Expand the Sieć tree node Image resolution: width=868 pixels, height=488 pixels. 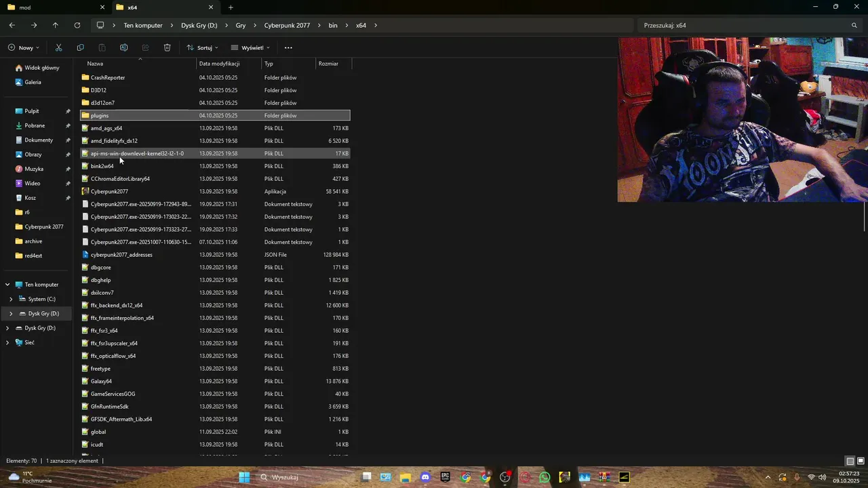pyautogui.click(x=7, y=342)
